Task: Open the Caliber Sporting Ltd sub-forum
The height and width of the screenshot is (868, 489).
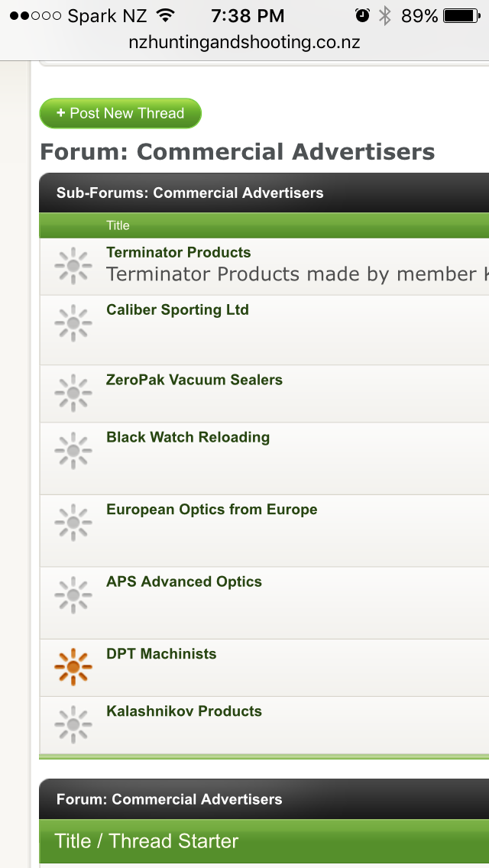Action: (177, 309)
